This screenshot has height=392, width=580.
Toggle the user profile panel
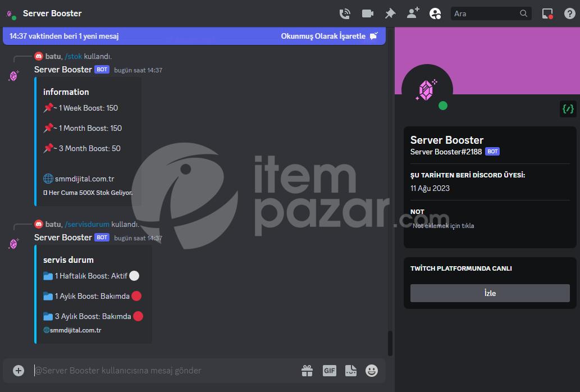(435, 13)
